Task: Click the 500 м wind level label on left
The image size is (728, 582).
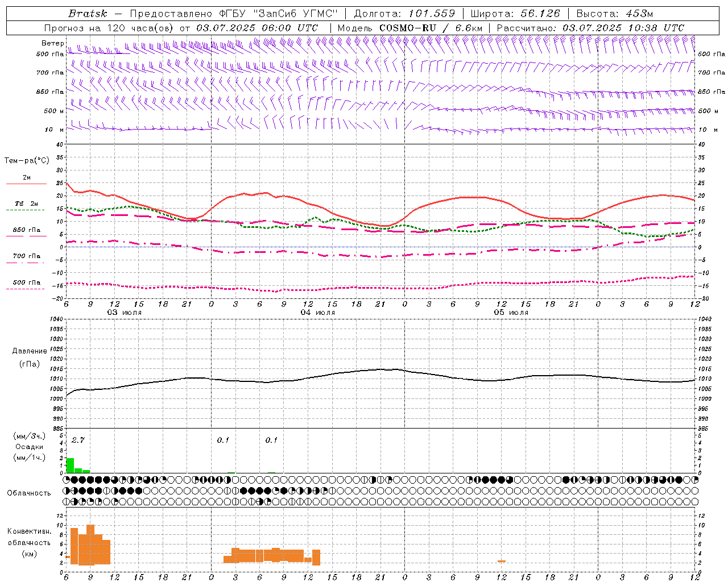Action: 54,111
